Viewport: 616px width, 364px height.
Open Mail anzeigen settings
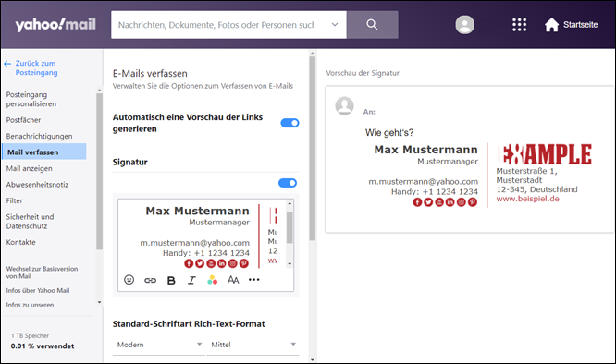pyautogui.click(x=30, y=168)
